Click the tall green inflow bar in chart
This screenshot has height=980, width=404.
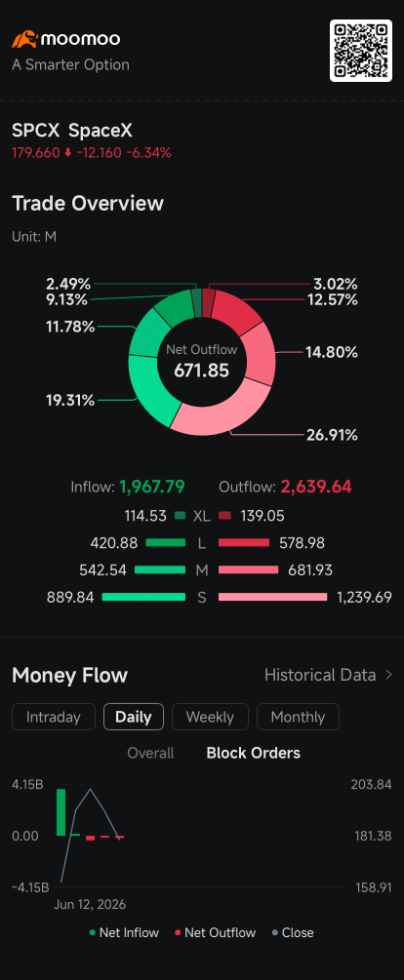[x=61, y=812]
